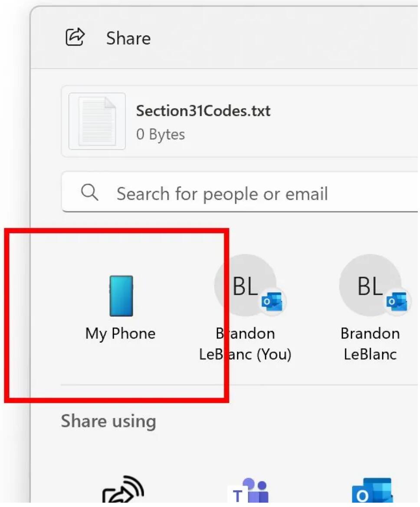
Task: Click the Section31Codes.txt file thumbnail
Action: [97, 121]
